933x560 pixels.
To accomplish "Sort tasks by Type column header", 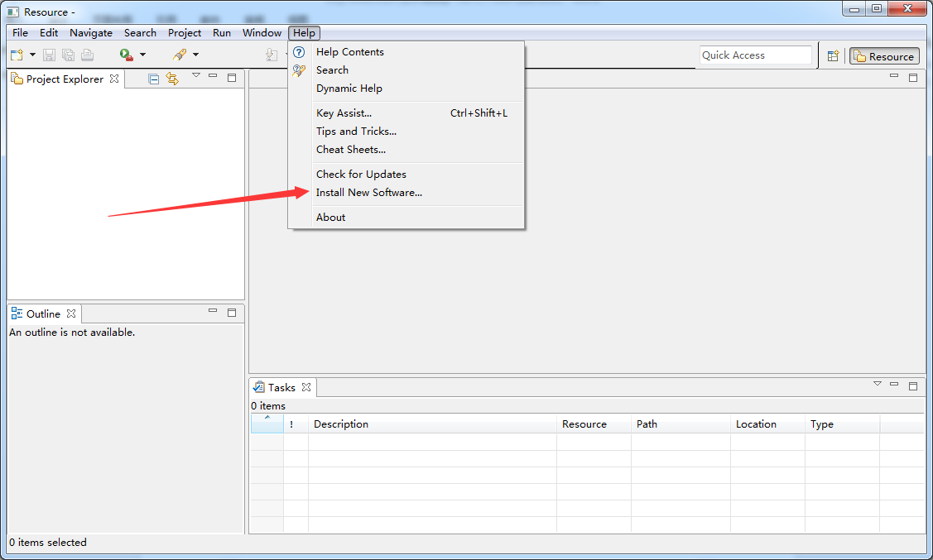I will tap(842, 424).
